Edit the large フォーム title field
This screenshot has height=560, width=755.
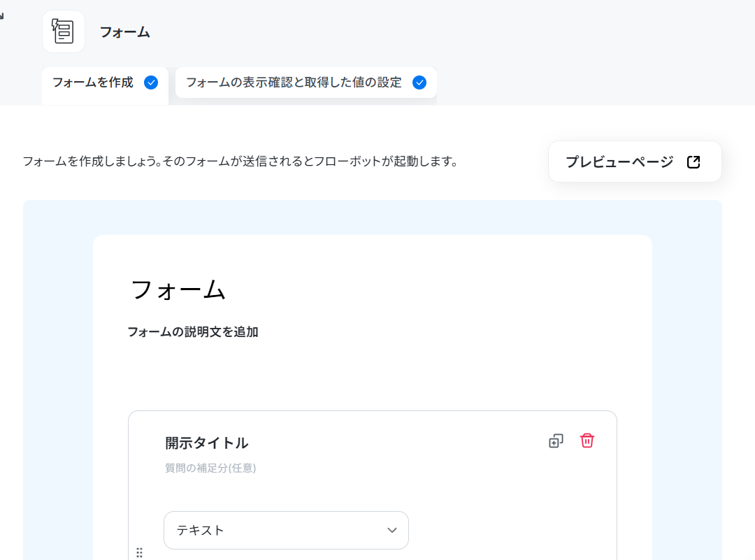click(x=178, y=290)
